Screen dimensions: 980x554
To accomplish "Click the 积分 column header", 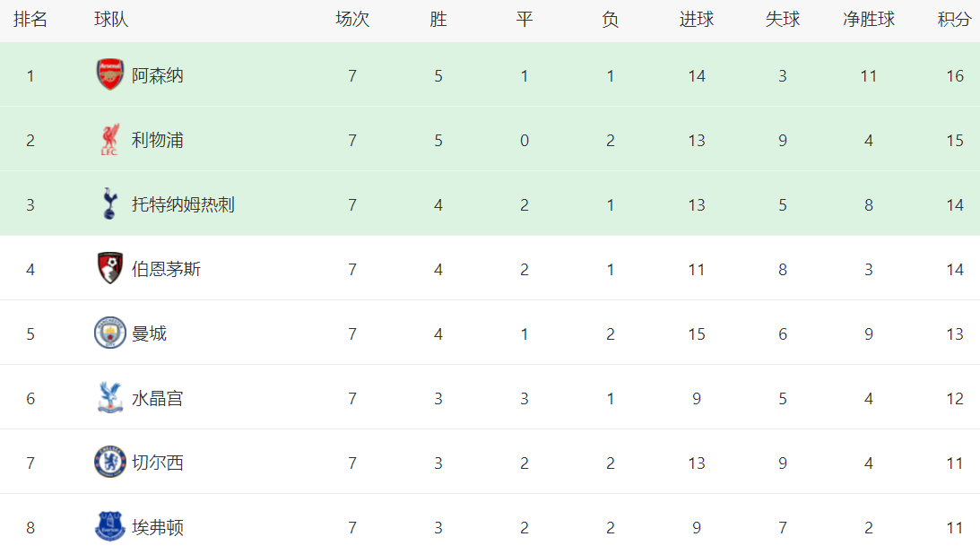I will click(x=954, y=20).
